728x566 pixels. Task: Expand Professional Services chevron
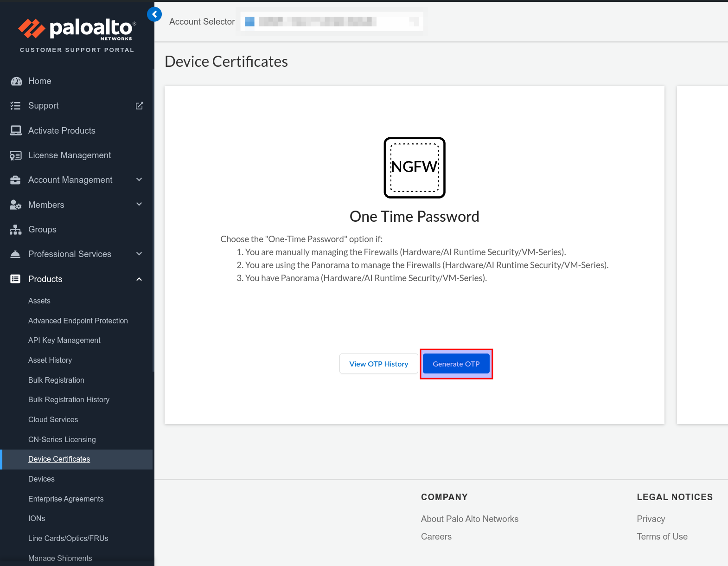(x=139, y=254)
